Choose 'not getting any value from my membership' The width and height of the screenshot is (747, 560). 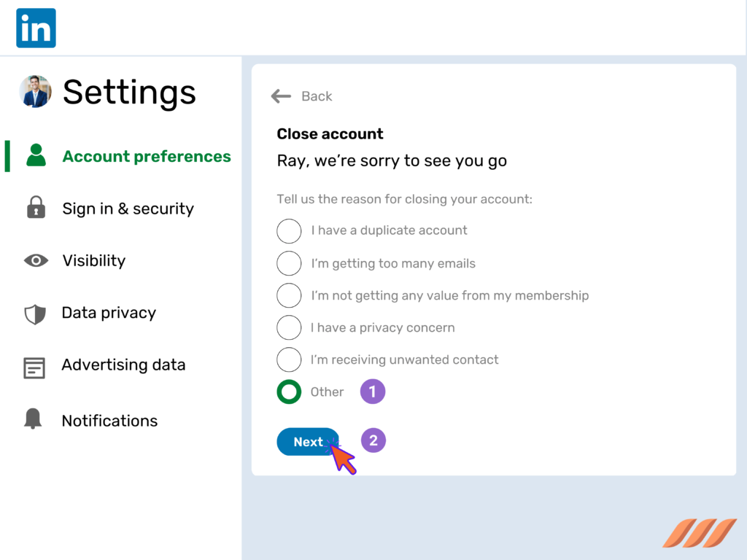[x=289, y=295]
